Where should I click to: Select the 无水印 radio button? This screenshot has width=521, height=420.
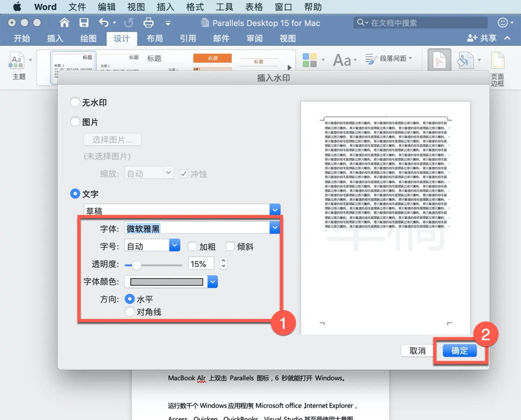(75, 102)
